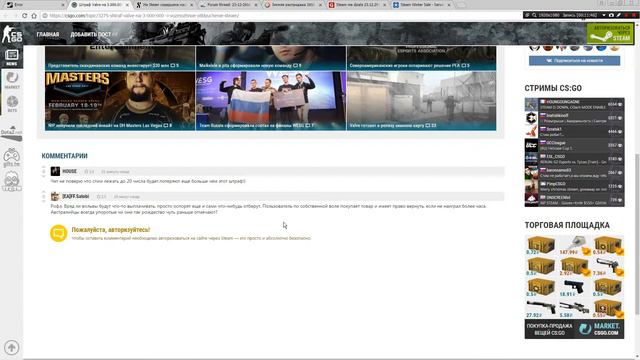Viewport: 640px width, 360px height.
Task: Open the case item priced 2.92
Action: 574,267
